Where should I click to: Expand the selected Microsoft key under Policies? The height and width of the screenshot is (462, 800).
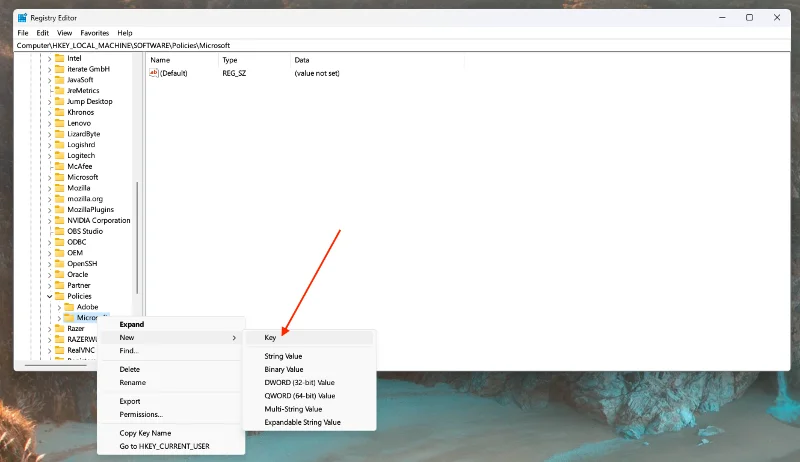pos(59,318)
